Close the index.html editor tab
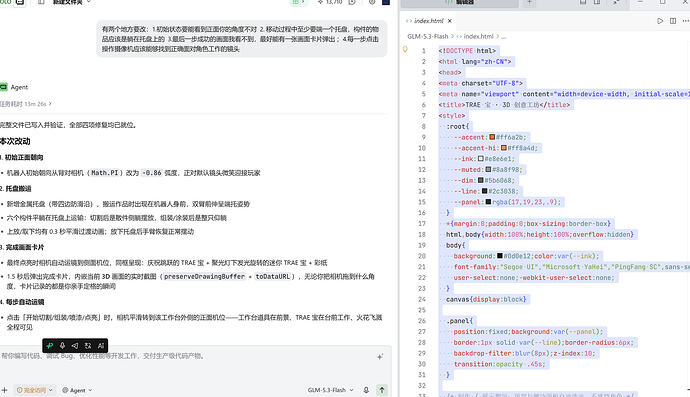The image size is (690, 397). [450, 21]
